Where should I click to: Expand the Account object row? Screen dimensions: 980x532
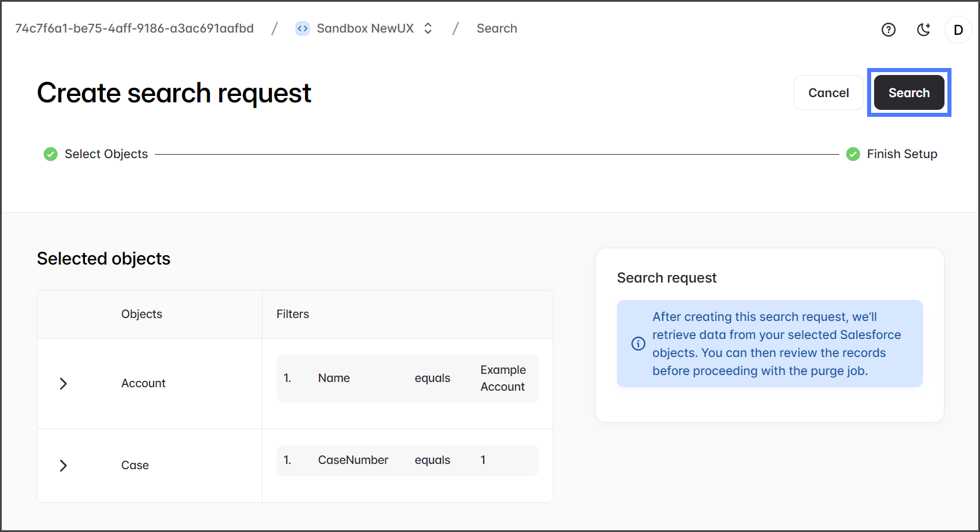pos(63,384)
